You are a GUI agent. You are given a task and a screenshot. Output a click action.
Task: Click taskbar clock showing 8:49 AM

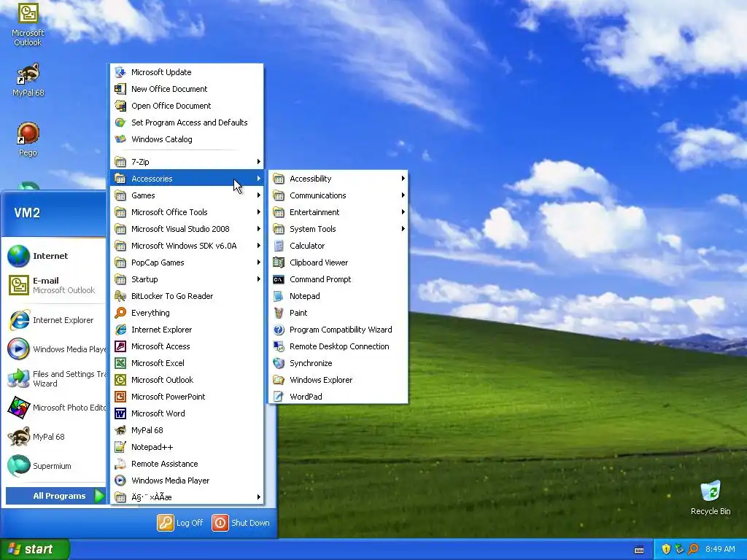tap(720, 549)
